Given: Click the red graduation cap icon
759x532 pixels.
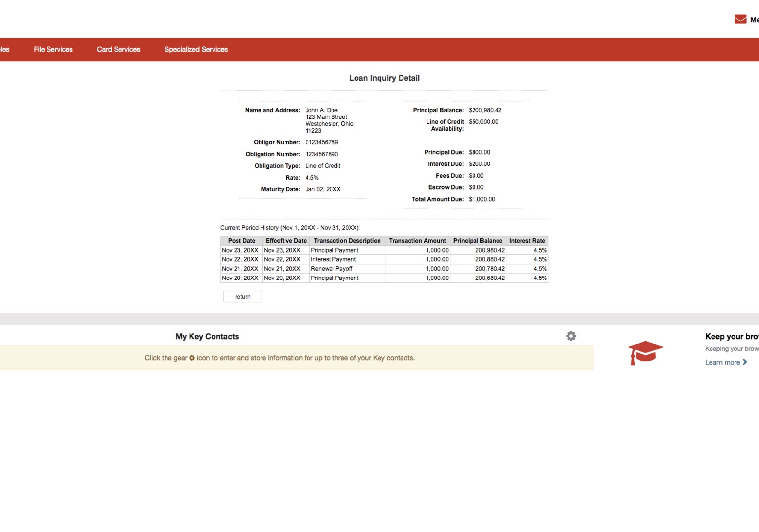Looking at the screenshot, I should pos(645,351).
